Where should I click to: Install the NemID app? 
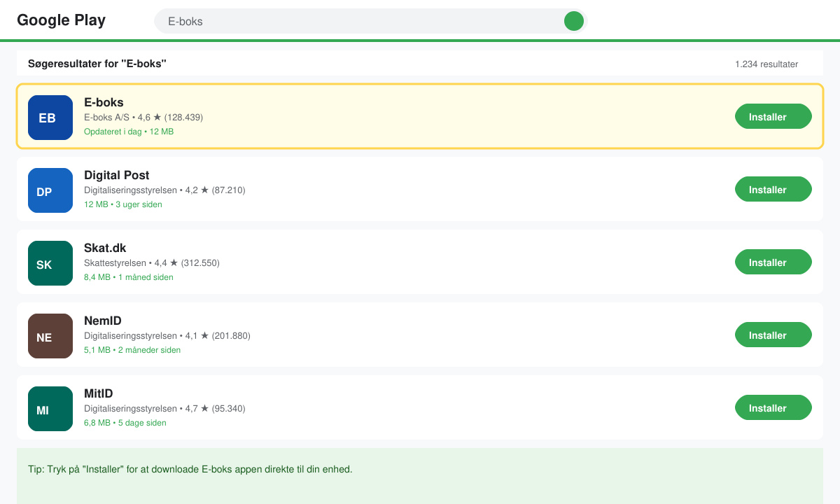pyautogui.click(x=773, y=335)
